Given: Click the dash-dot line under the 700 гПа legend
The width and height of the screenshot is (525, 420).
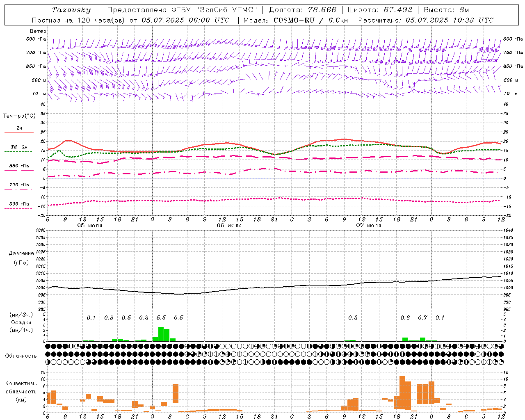Looking at the screenshot, I should [x=18, y=189].
